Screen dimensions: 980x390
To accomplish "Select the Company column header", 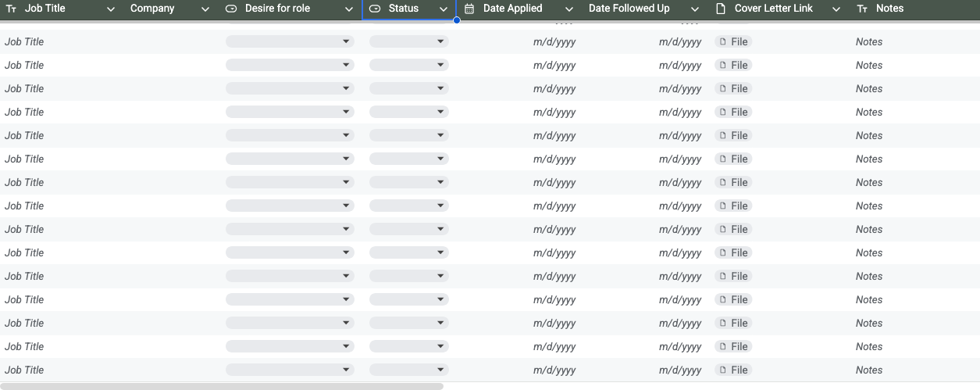I will coord(152,9).
